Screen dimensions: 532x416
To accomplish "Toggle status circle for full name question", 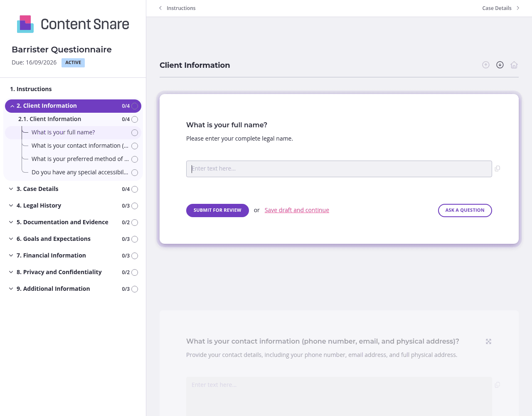I will tap(135, 133).
